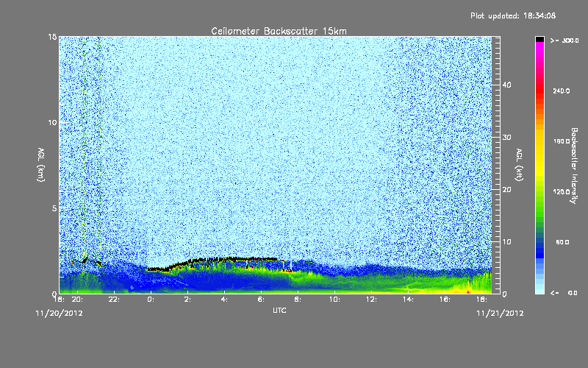Click the "5" tick on the km axis

[54, 208]
